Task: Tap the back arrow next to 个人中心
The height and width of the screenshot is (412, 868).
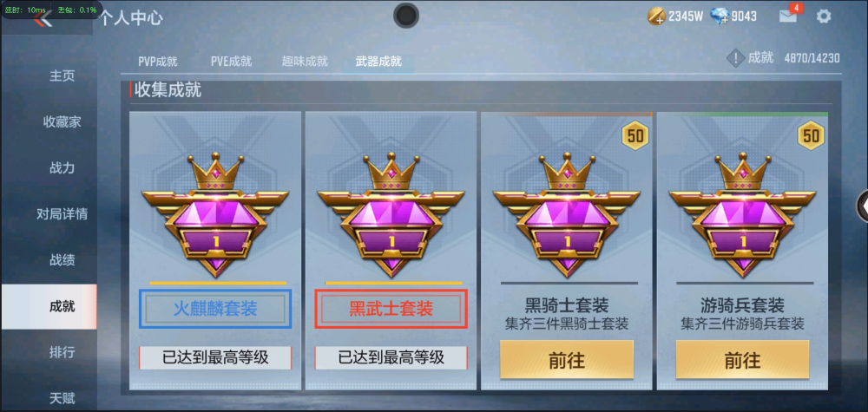Action: [42, 18]
